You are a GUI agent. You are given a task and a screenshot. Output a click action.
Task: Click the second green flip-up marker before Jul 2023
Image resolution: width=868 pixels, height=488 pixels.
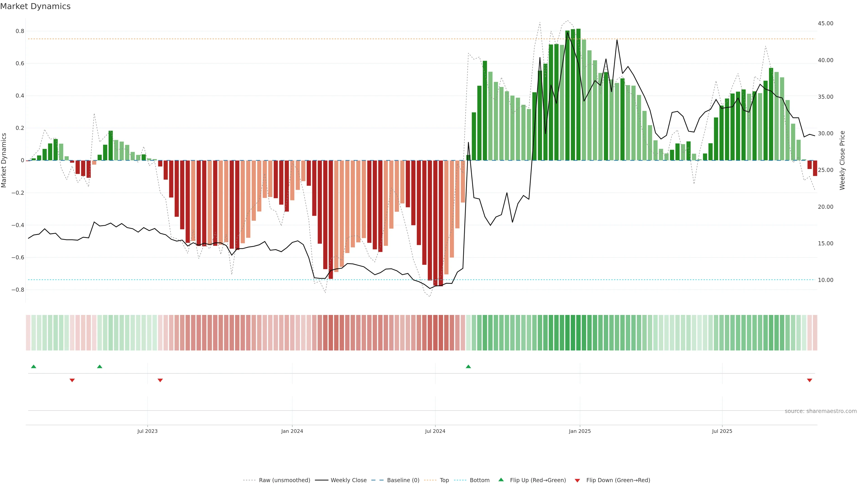pos(99,366)
